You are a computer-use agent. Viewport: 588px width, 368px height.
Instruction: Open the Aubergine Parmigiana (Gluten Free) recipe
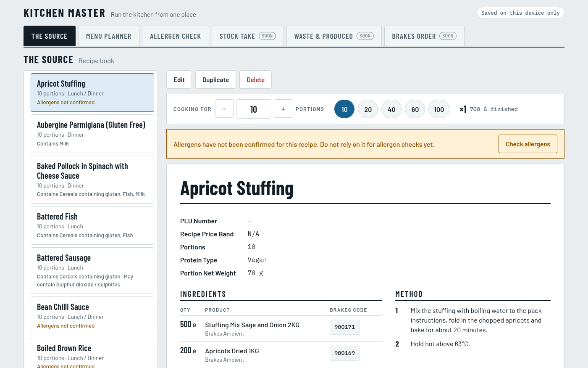point(92,134)
